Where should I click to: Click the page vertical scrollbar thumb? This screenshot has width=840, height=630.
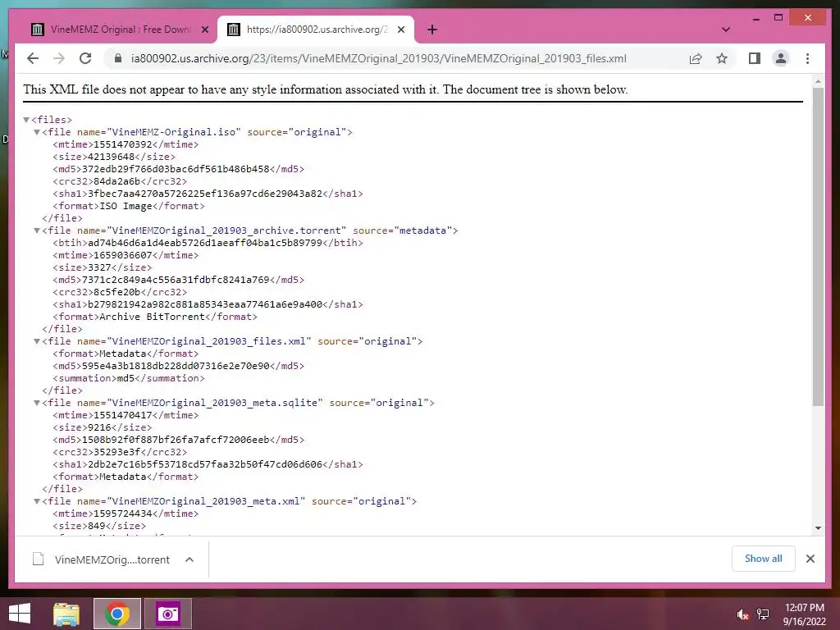(x=818, y=246)
